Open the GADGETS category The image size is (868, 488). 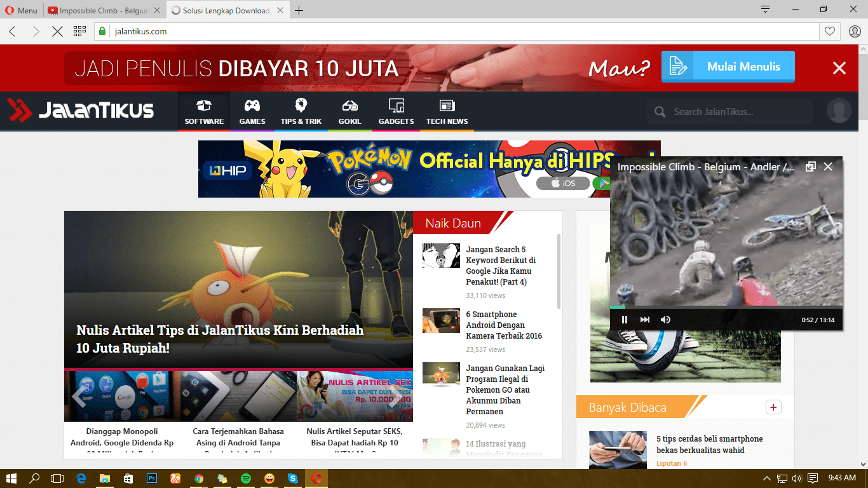tap(396, 112)
